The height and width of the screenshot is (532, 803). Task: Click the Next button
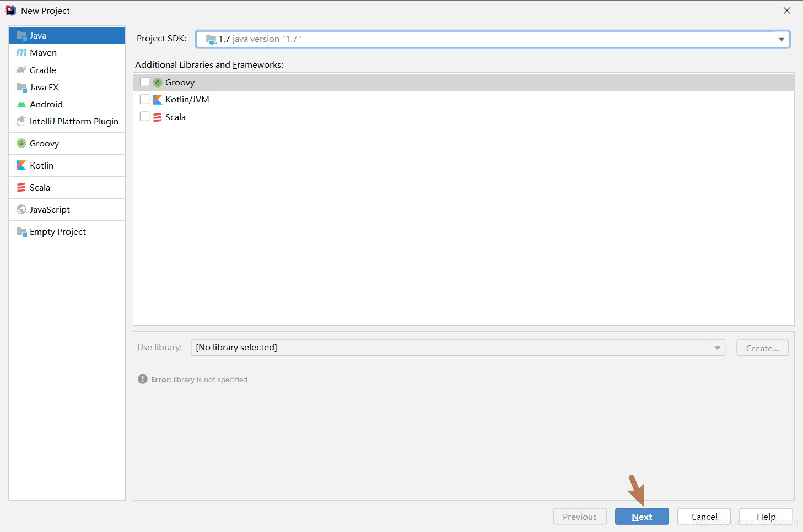tap(642, 517)
